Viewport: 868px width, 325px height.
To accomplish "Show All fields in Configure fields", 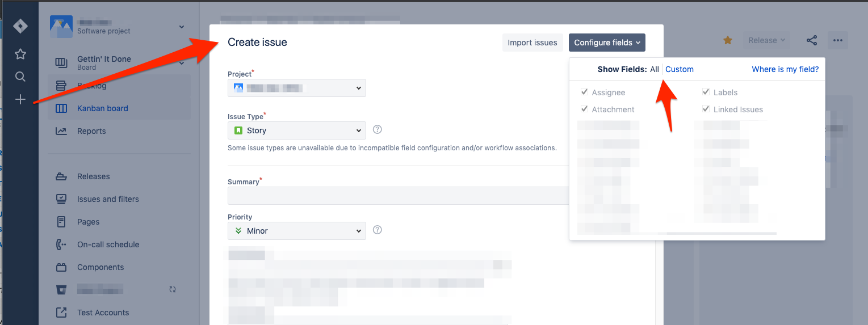I will pyautogui.click(x=655, y=69).
